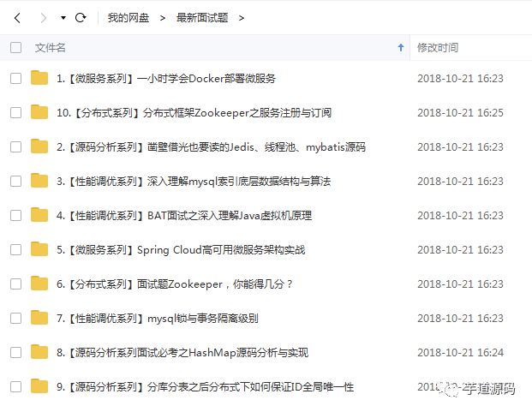Viewport: 532px width, 412px height.
Task: Click folder icon of 8. HashMap row
Action: tap(39, 352)
